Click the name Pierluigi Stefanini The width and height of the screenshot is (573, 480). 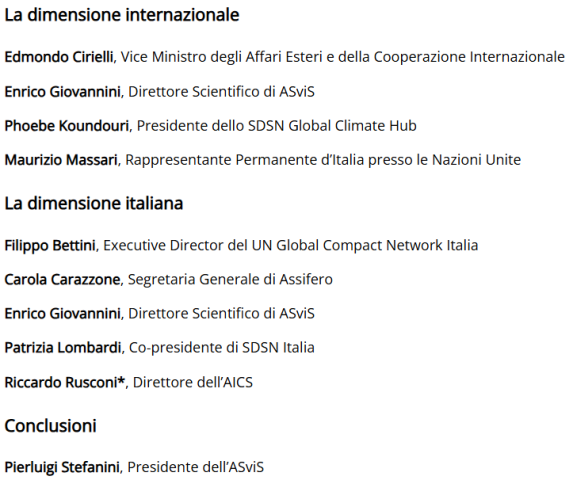click(x=62, y=467)
